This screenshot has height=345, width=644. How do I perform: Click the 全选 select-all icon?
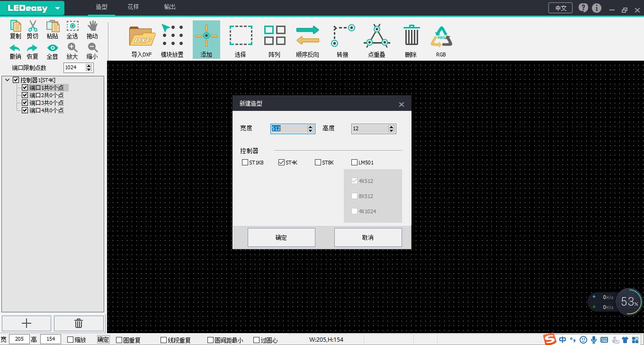72,26
